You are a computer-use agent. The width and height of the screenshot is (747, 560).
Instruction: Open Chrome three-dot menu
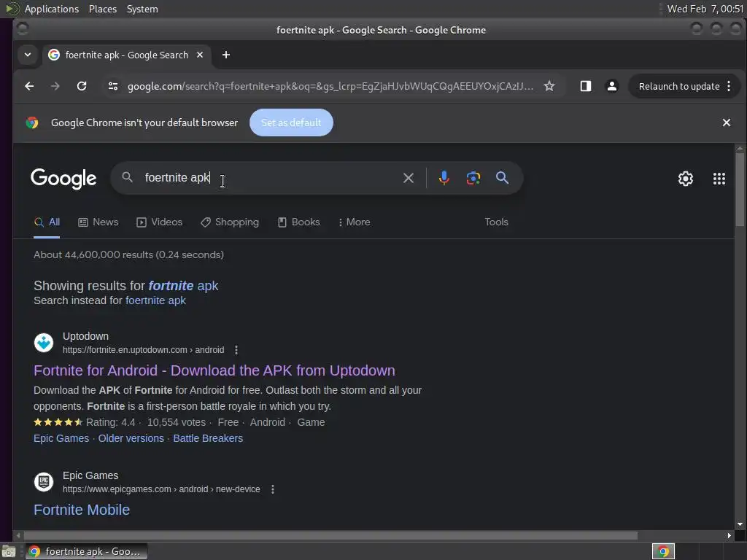[x=729, y=86]
